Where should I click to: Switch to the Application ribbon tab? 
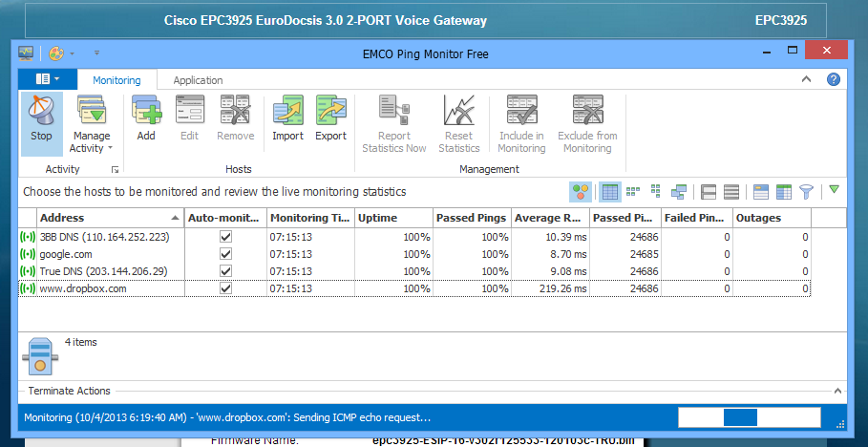(x=198, y=80)
